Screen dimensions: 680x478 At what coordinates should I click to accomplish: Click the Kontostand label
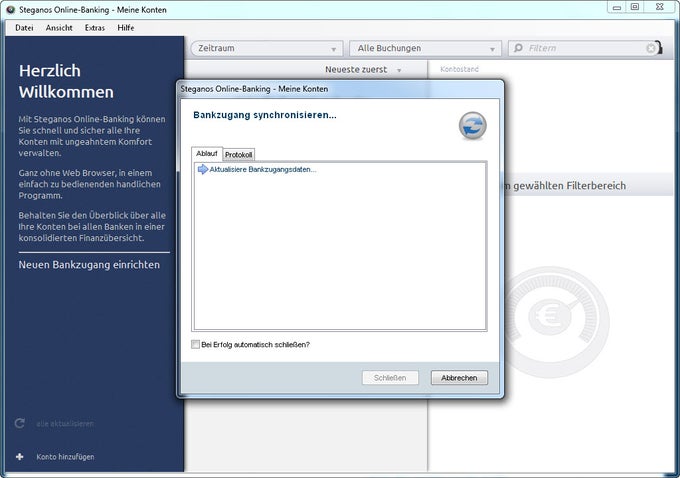(459, 69)
